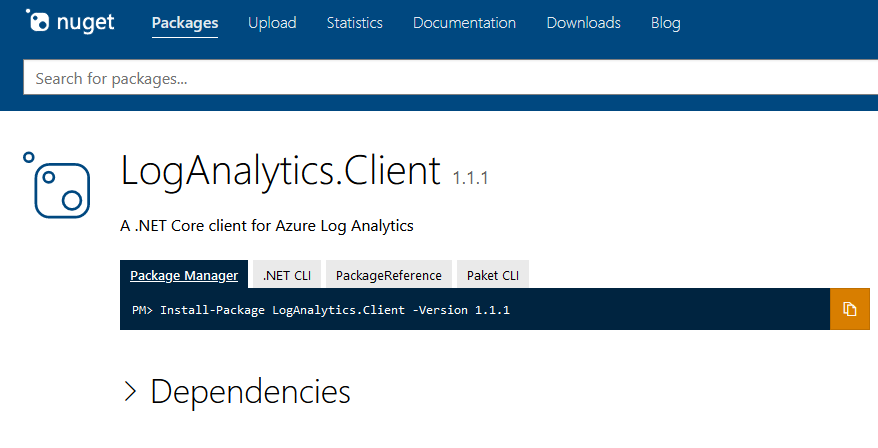The height and width of the screenshot is (448, 878).
Task: Click the Install-Package command text
Action: (334, 310)
